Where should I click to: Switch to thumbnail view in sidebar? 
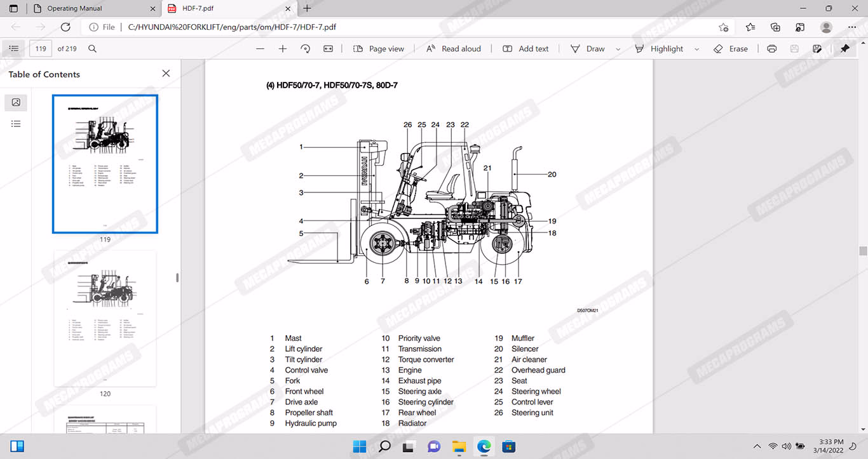coord(16,102)
